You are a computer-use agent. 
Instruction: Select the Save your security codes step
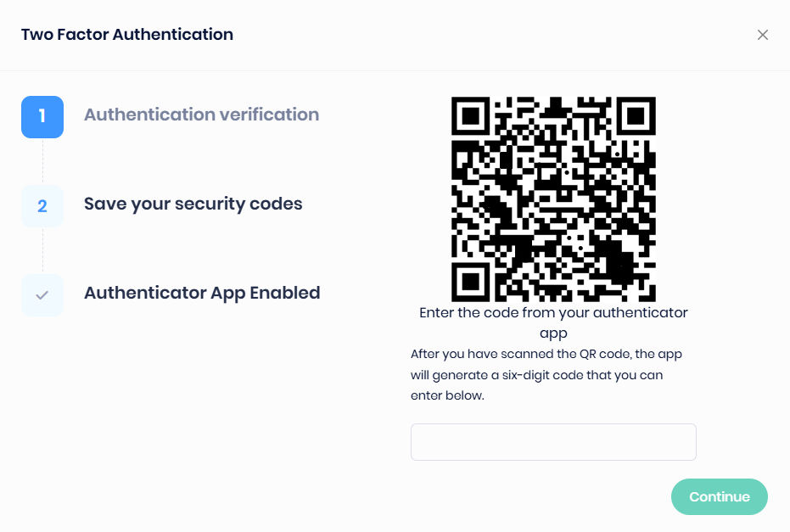coord(193,204)
